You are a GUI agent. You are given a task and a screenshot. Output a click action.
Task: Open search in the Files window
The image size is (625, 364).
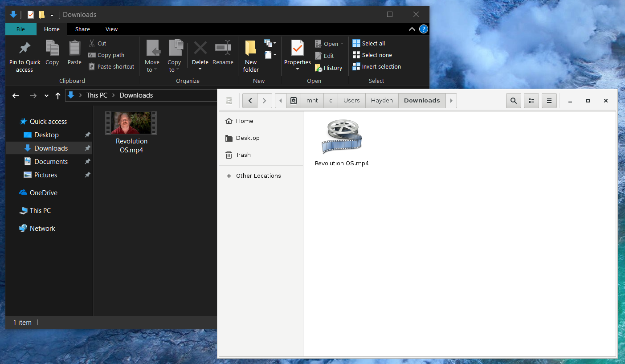(x=513, y=101)
